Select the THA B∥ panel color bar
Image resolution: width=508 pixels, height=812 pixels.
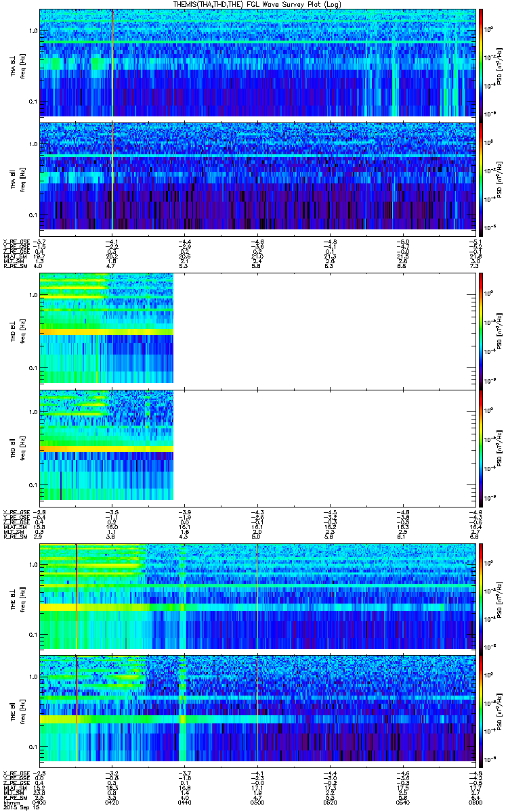(480, 175)
